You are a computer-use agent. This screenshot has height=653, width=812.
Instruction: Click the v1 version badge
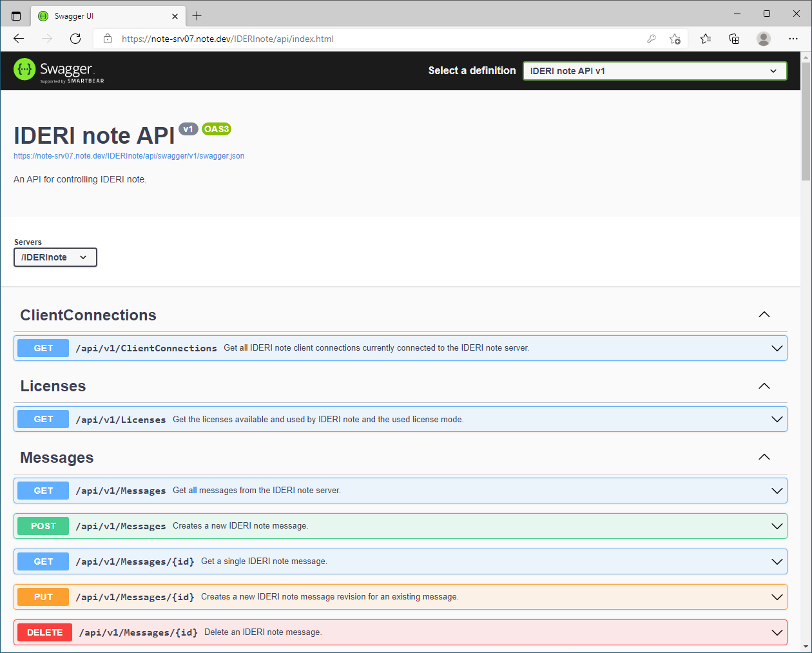(188, 129)
